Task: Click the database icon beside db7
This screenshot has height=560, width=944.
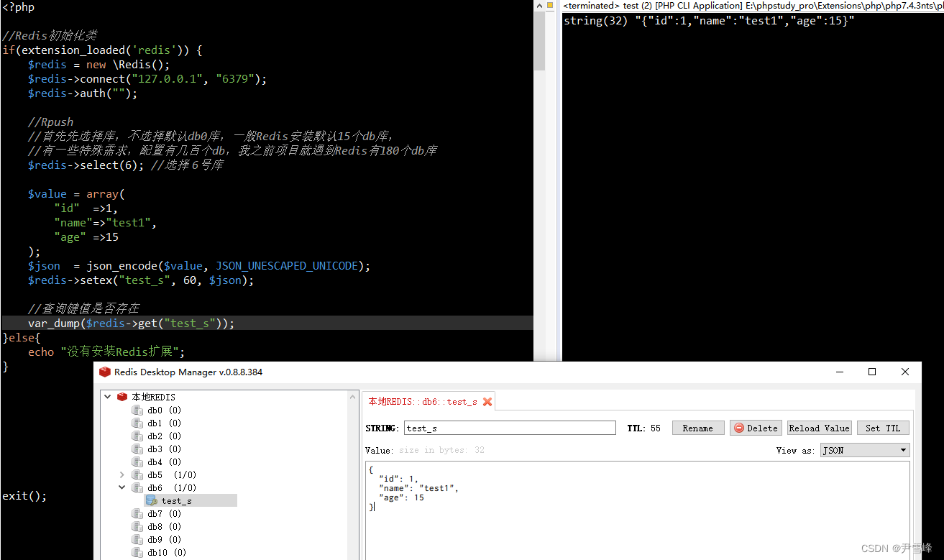Action: pyautogui.click(x=137, y=513)
